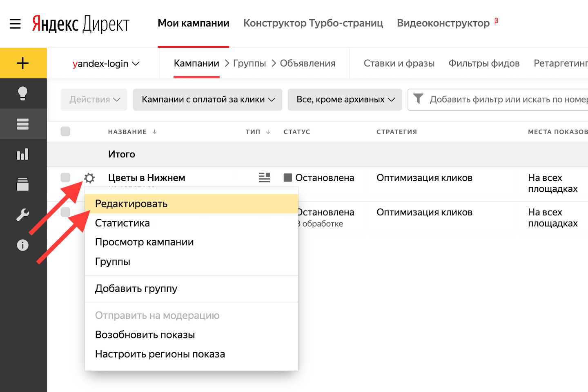The image size is (588, 392).
Task: Open the Действия dropdown
Action: click(x=94, y=99)
